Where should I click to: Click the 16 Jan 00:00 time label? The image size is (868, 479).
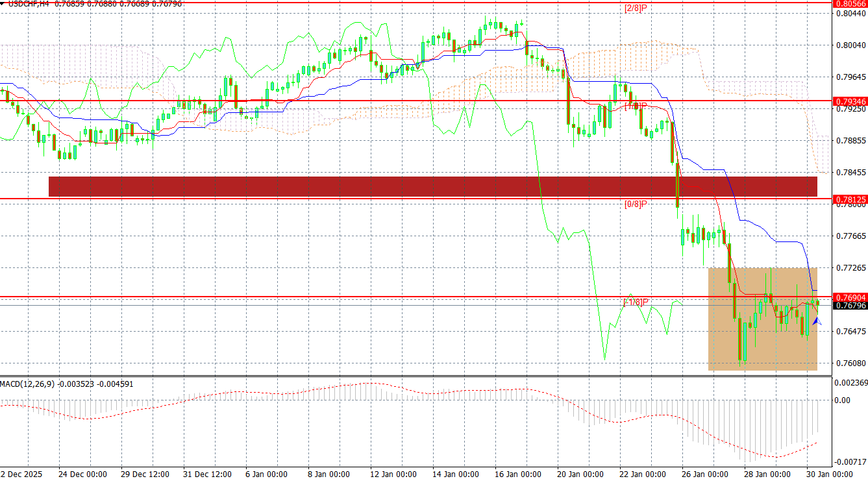pyautogui.click(x=517, y=474)
